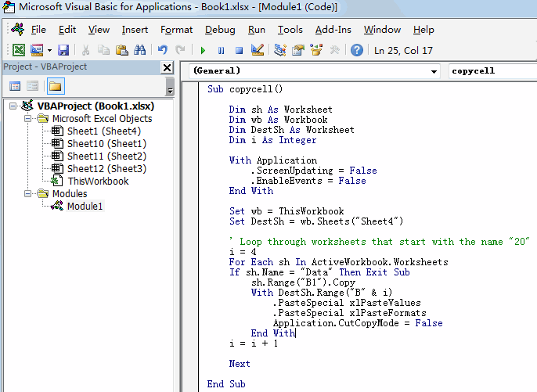Save the workbook with the floppy disk icon

63,50
